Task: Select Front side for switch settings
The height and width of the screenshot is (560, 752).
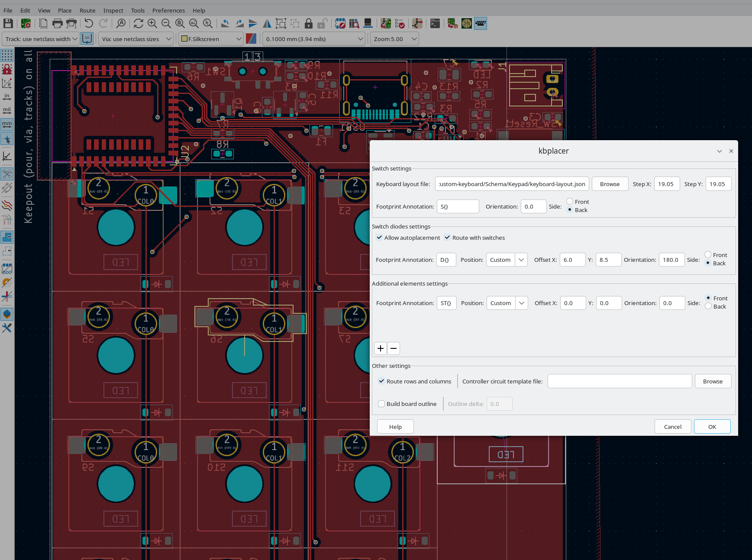Action: (570, 202)
